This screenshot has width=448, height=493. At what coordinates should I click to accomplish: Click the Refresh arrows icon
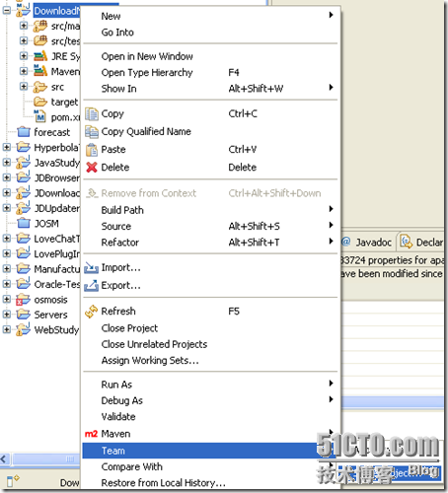(91, 312)
